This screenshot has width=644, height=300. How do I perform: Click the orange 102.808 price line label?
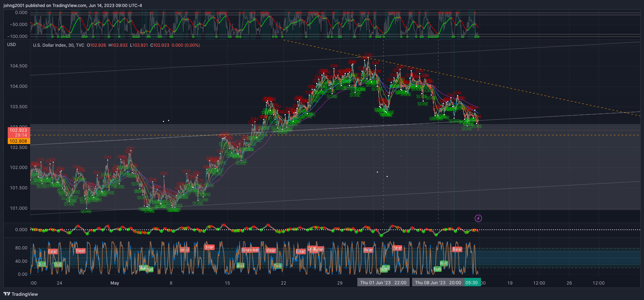click(18, 141)
